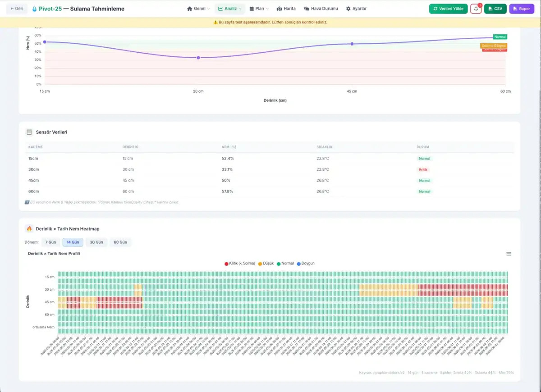Click the gear icon beside Ayarlar
Image resolution: width=541 pixels, height=392 pixels.
click(348, 9)
